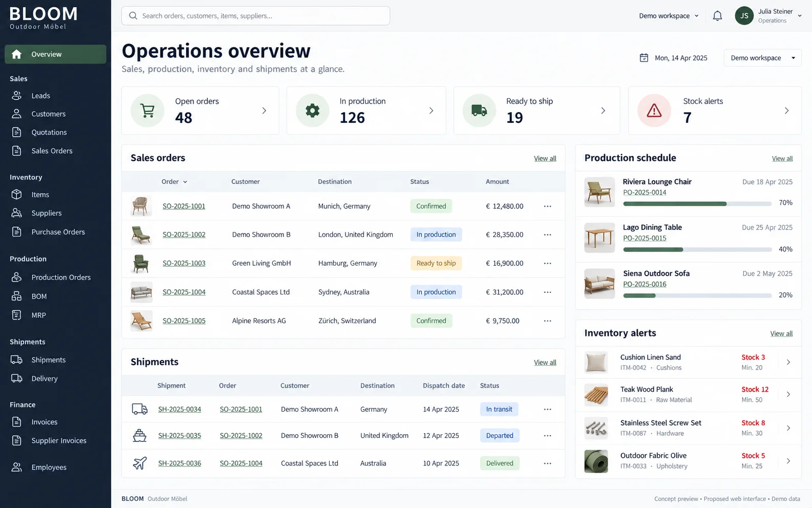812x508 pixels.
Task: Open shipment link SH-2025-0034
Action: coord(179,409)
